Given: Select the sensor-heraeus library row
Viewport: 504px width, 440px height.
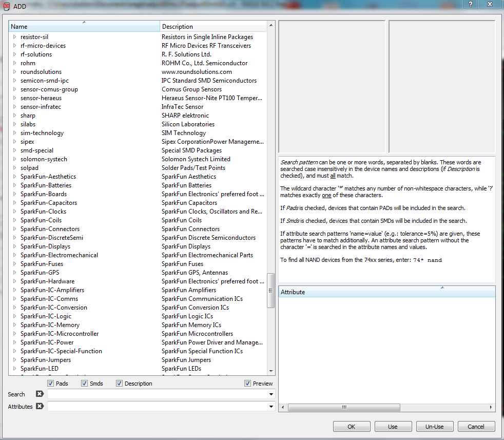Looking at the screenshot, I should pos(138,98).
